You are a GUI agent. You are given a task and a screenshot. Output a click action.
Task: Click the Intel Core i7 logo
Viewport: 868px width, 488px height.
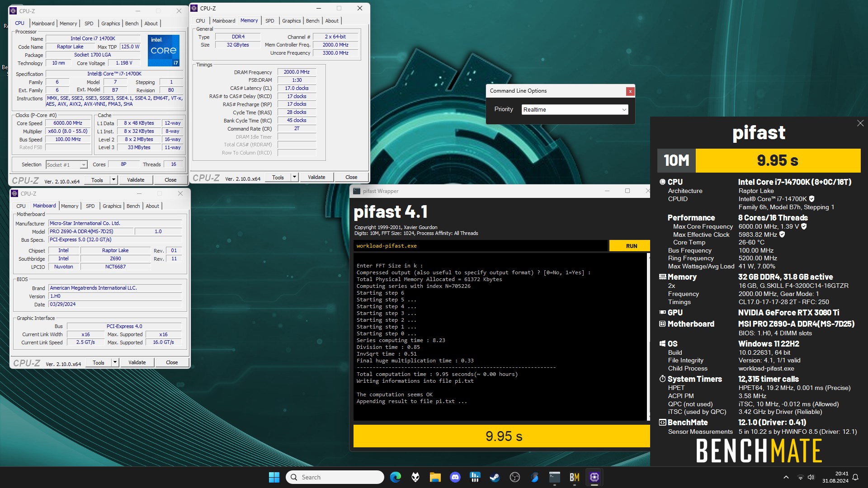(164, 50)
